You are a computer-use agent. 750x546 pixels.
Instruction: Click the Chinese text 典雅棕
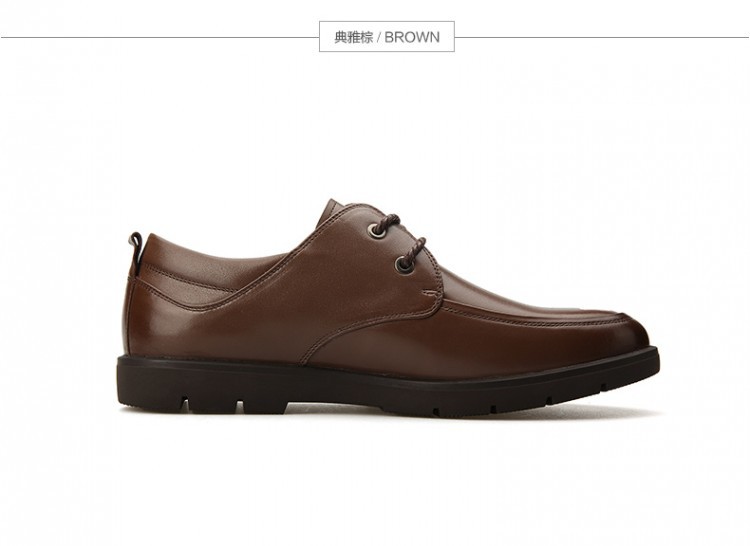pyautogui.click(x=353, y=37)
